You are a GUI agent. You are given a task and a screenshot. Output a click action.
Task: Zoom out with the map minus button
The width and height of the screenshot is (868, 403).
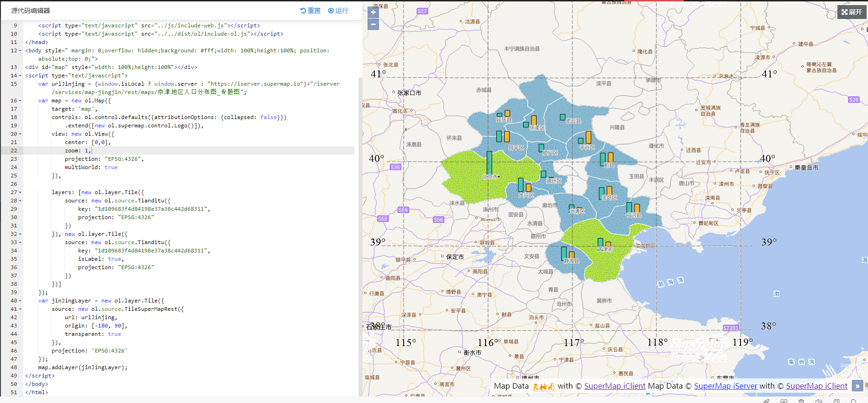[373, 24]
